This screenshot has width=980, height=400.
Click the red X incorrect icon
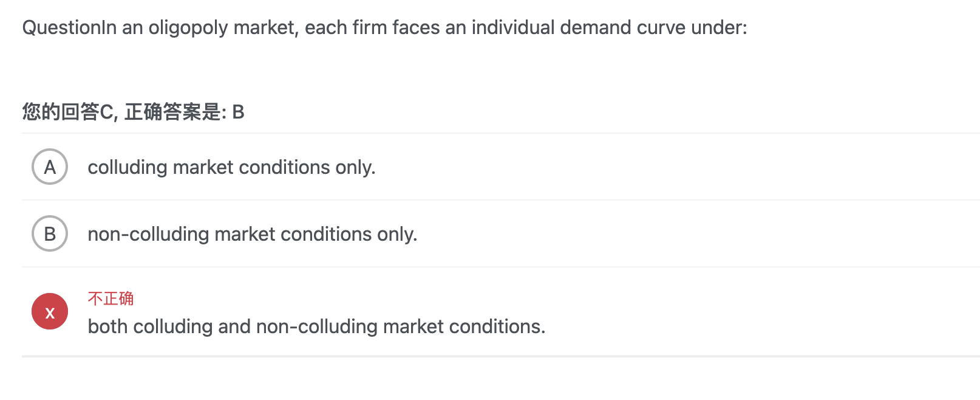[x=50, y=311]
